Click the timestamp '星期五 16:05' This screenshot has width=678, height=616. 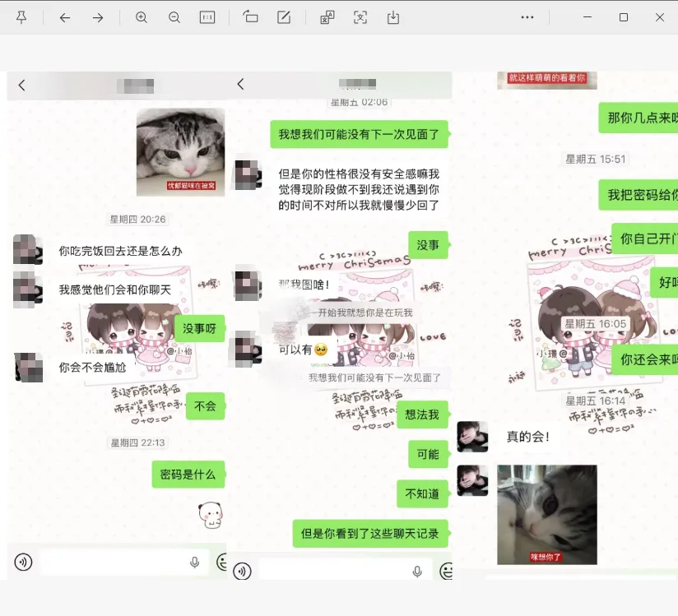[x=596, y=324]
